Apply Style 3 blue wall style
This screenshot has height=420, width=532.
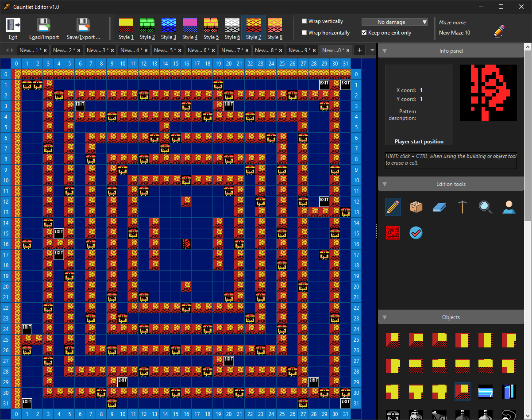point(169,29)
